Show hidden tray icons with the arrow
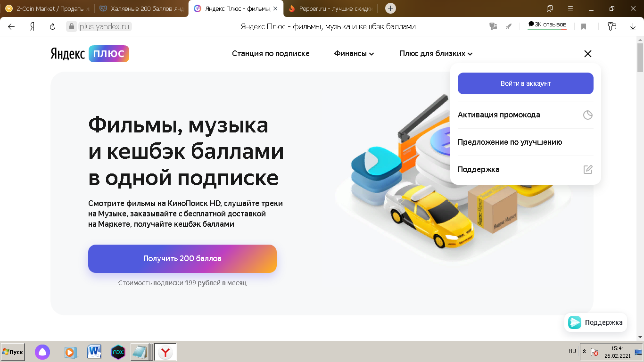 tap(585, 352)
